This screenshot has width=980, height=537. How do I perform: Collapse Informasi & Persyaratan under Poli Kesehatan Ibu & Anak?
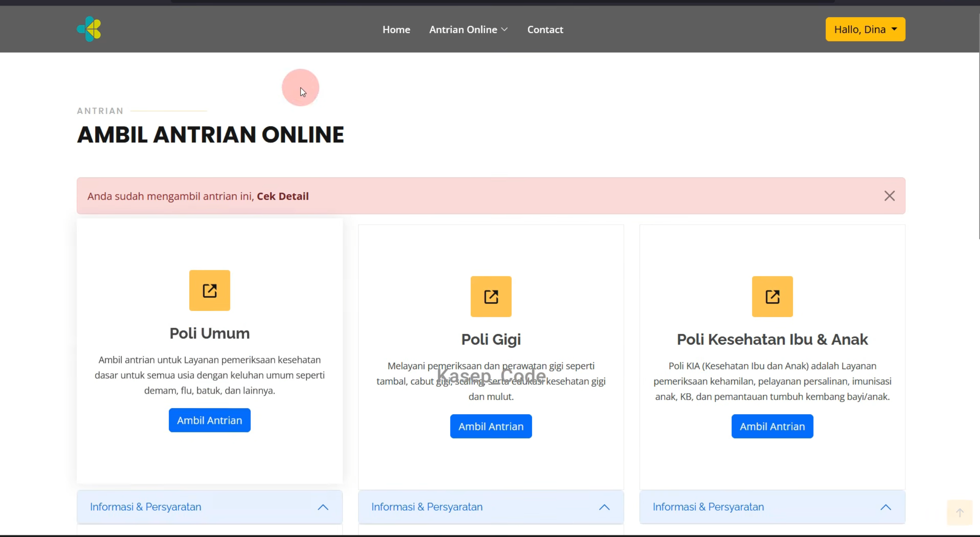[x=772, y=507]
